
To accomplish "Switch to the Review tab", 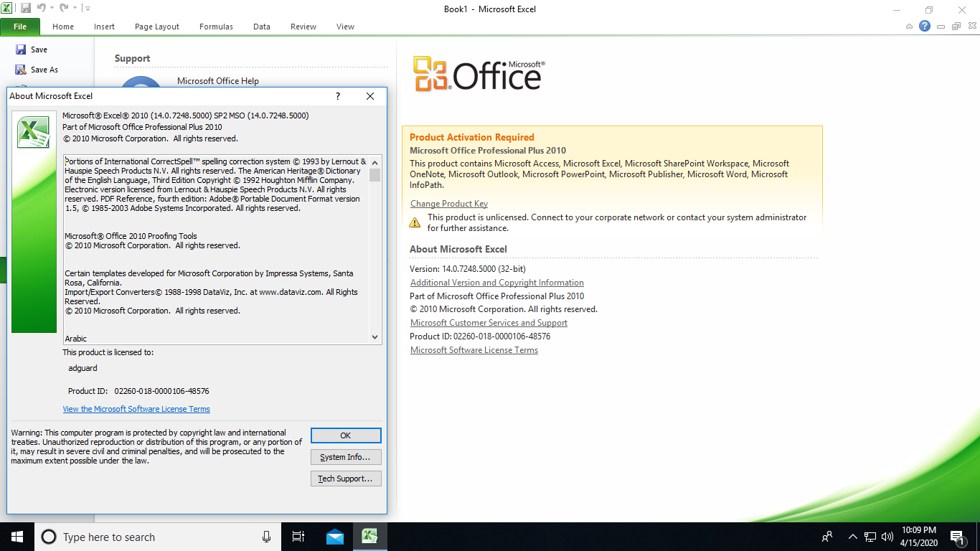I will pyautogui.click(x=303, y=27).
